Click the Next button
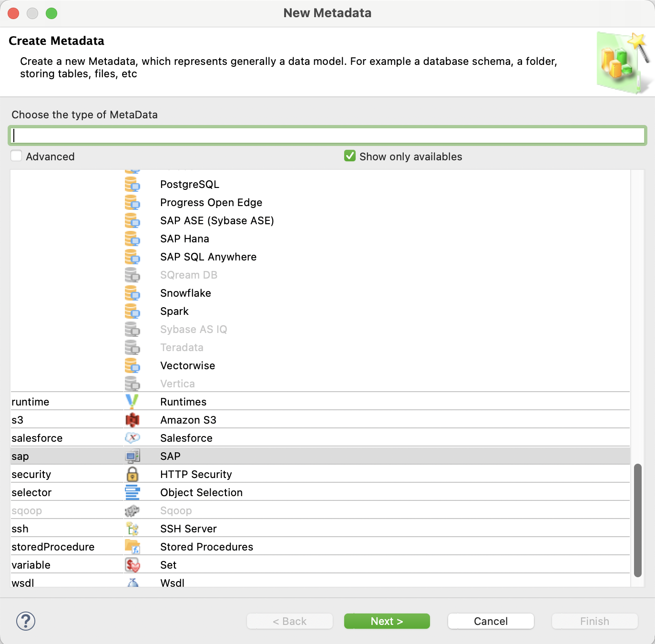 coord(387,621)
